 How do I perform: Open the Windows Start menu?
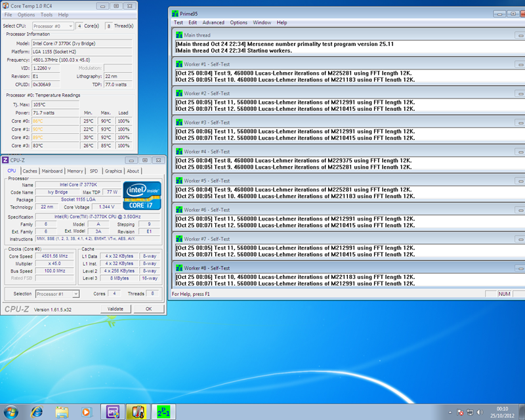click(x=10, y=411)
